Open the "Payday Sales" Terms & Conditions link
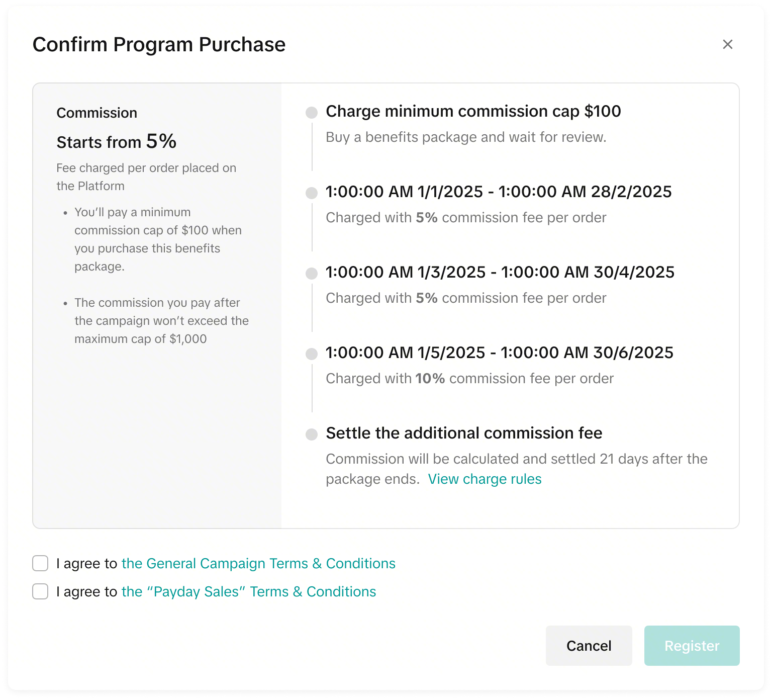Viewport: 772px width, 700px height. tap(249, 591)
